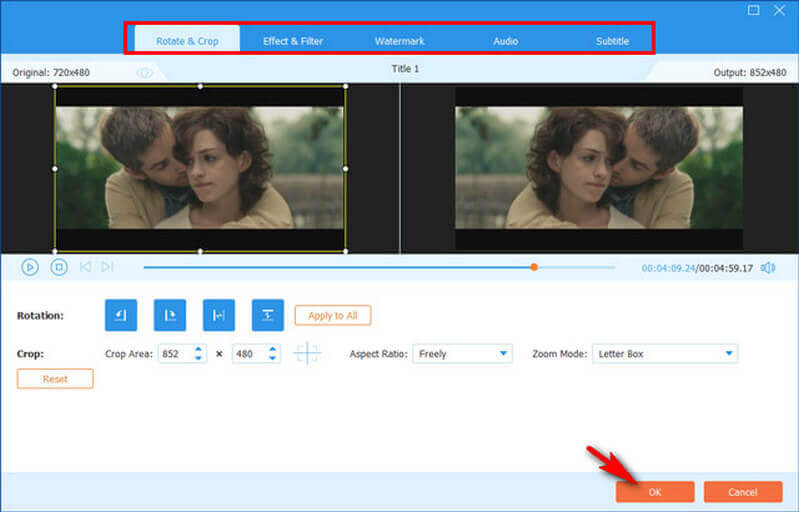
Task: Rotate video left 90 degrees
Action: pyautogui.click(x=121, y=315)
